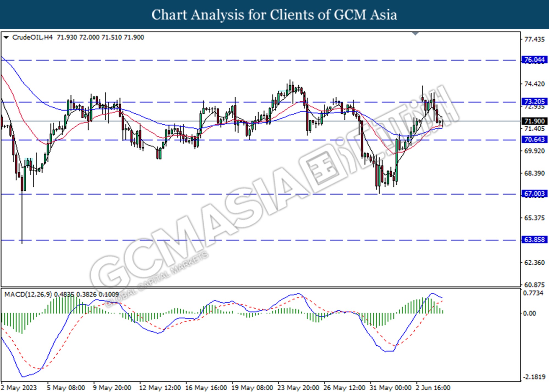Click the 62.360 price scale value
This screenshot has width=549, height=392.
click(x=534, y=263)
